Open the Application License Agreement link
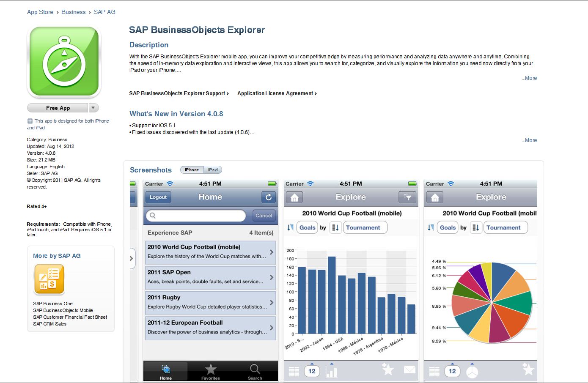Viewport: 588px width, 383px height. [277, 93]
